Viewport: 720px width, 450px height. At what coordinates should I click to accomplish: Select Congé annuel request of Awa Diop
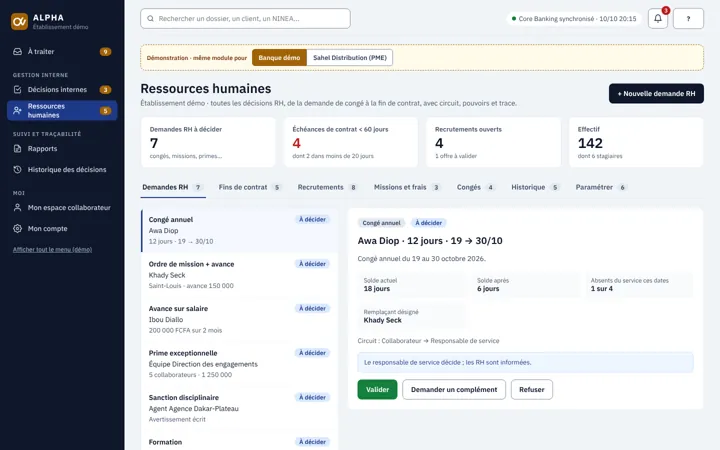coord(239,231)
